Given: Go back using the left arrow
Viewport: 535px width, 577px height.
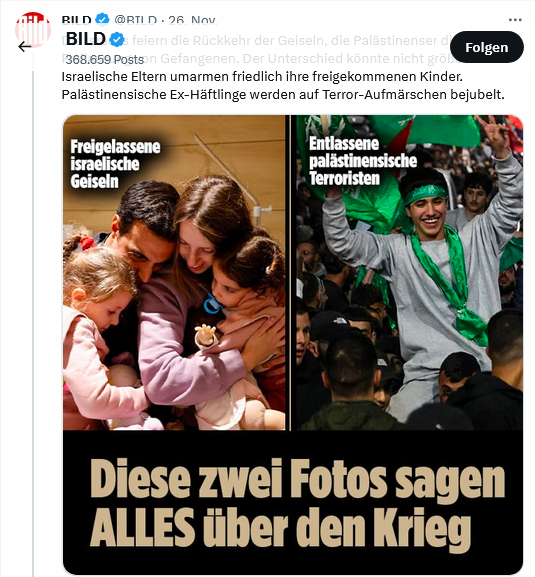Looking at the screenshot, I should 25,46.
